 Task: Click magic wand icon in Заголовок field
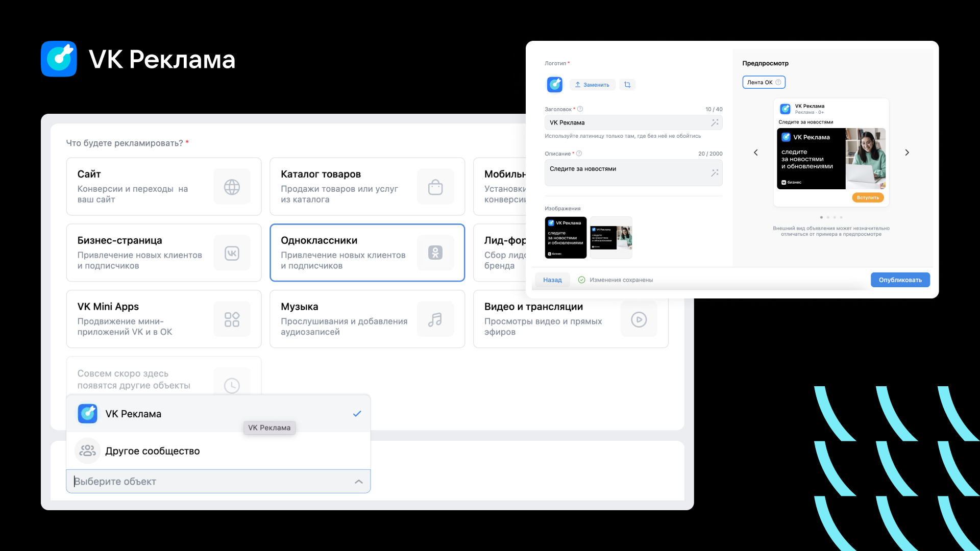[x=715, y=122]
